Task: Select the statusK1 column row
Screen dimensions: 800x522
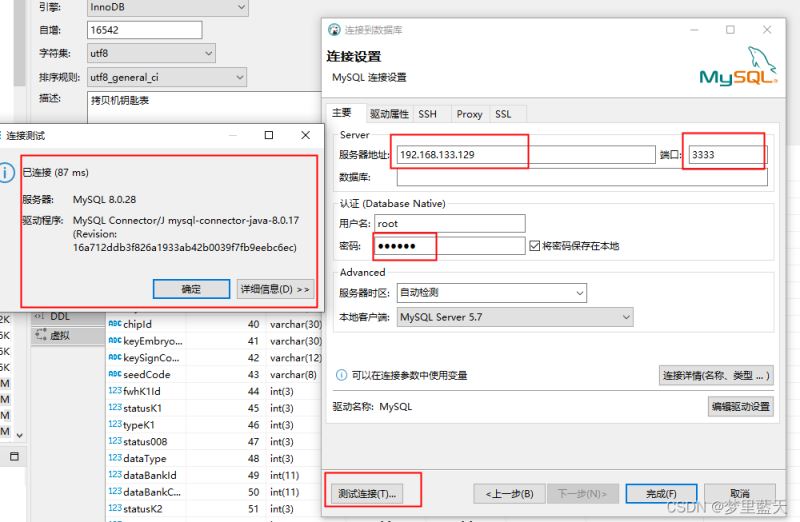Action: (x=214, y=408)
